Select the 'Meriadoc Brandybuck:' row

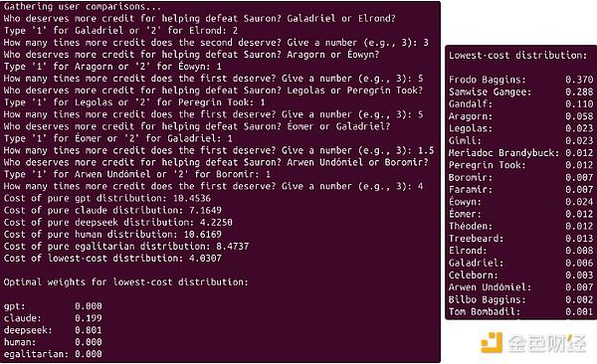pos(520,153)
